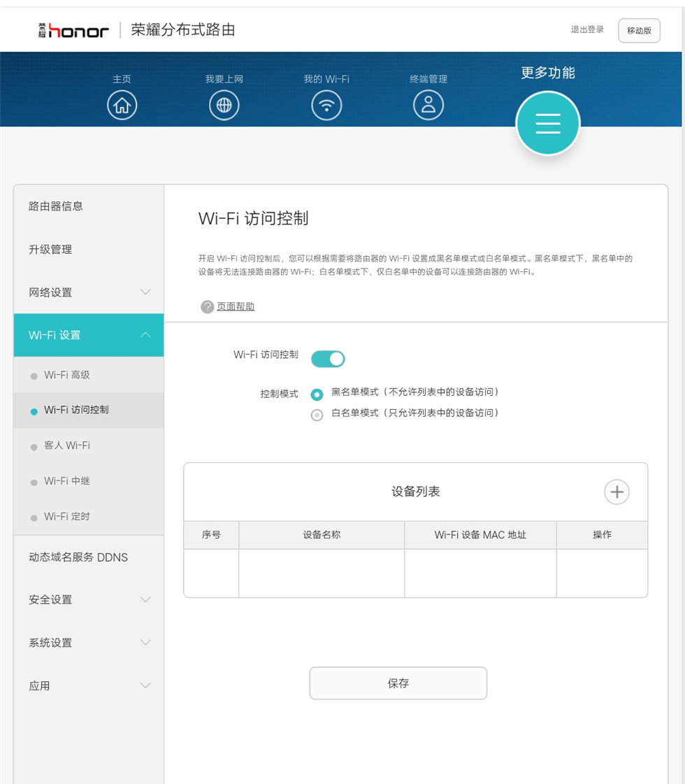Click the honor logo in header
Screen dimensions: 685x784
coord(74,30)
